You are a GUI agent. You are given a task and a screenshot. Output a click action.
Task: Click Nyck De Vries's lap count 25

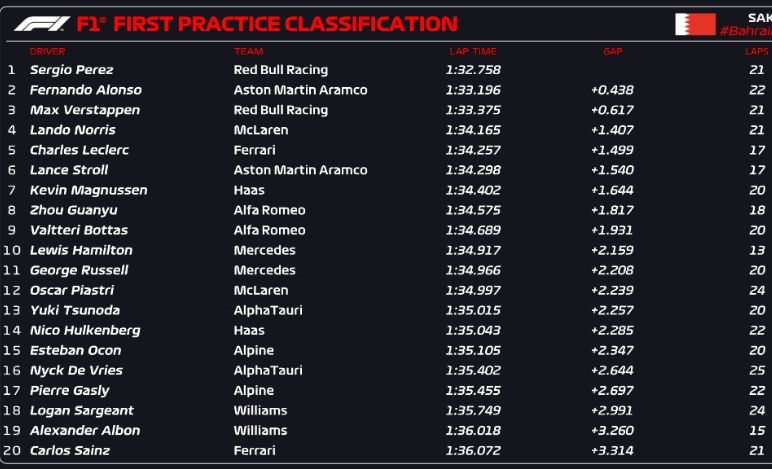(x=757, y=370)
